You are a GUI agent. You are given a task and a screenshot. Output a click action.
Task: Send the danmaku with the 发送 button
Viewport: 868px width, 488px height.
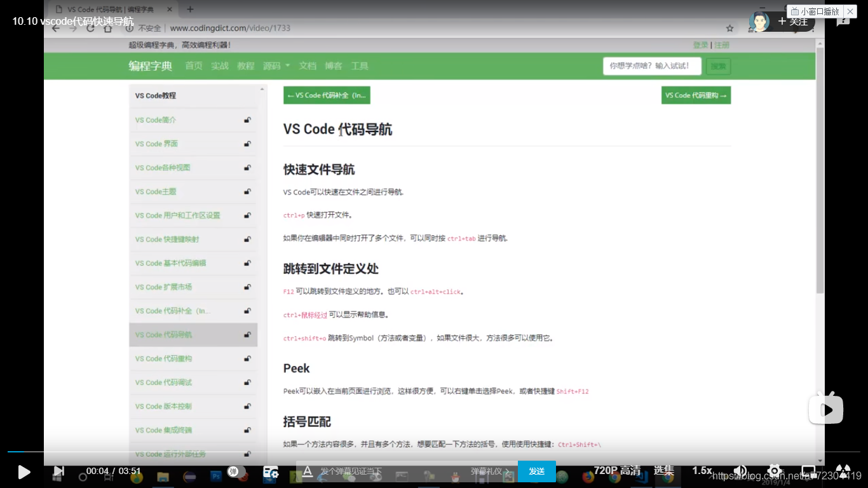[537, 471]
